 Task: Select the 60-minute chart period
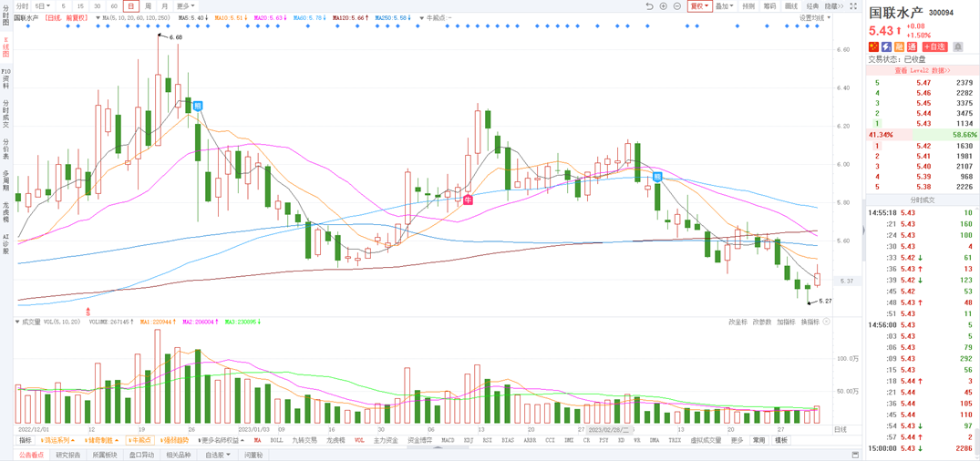click(x=114, y=6)
